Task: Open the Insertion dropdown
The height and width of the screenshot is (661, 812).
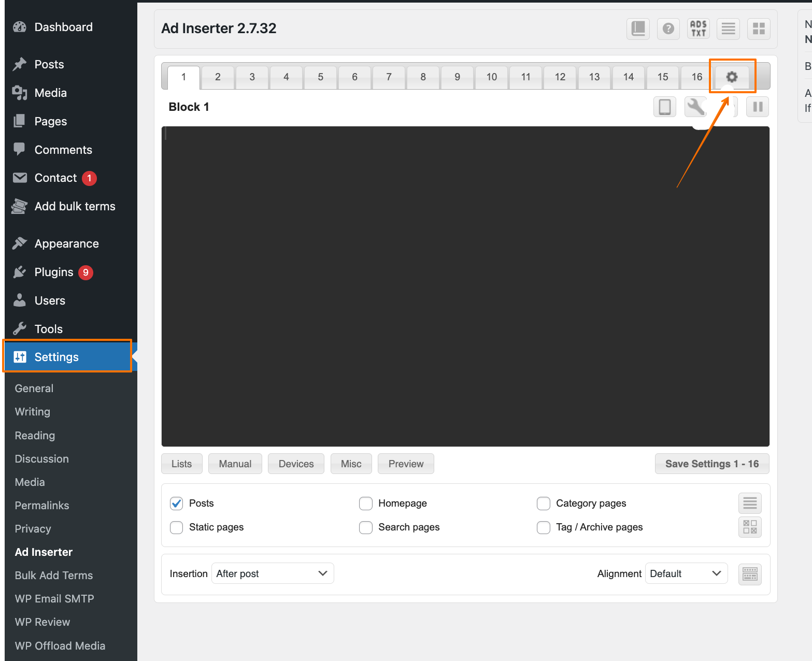Action: click(273, 573)
